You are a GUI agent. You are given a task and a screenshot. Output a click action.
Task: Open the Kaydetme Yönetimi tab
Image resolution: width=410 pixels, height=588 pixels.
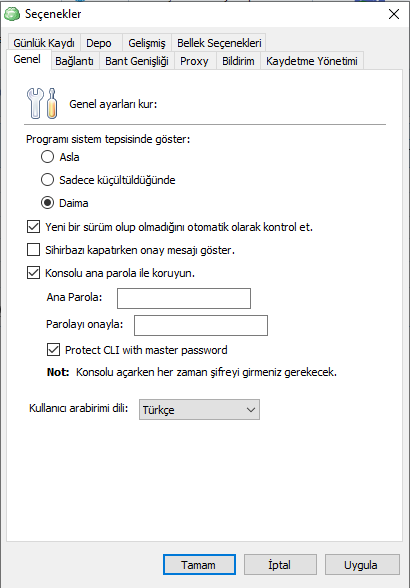312,61
